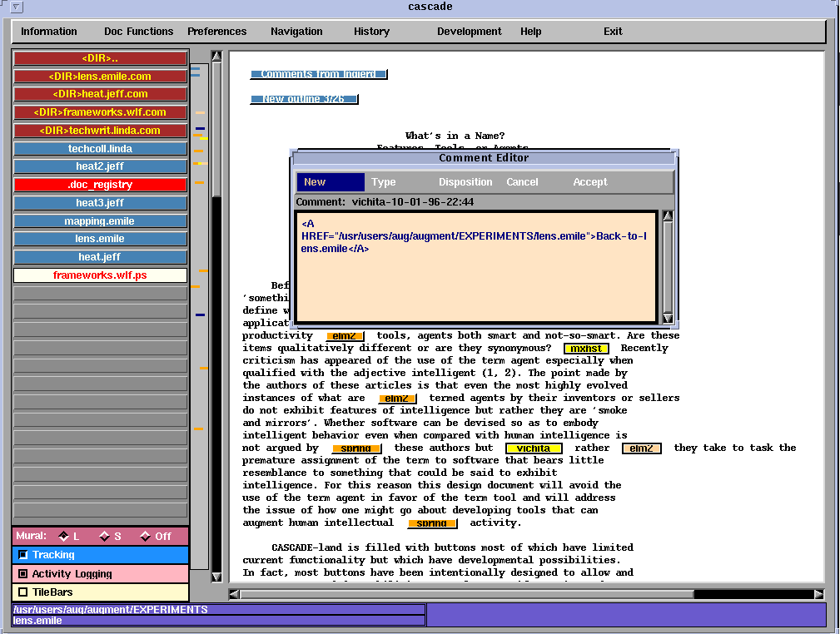Open directory heat.jeff.com
The image size is (840, 634).
tap(100, 94)
